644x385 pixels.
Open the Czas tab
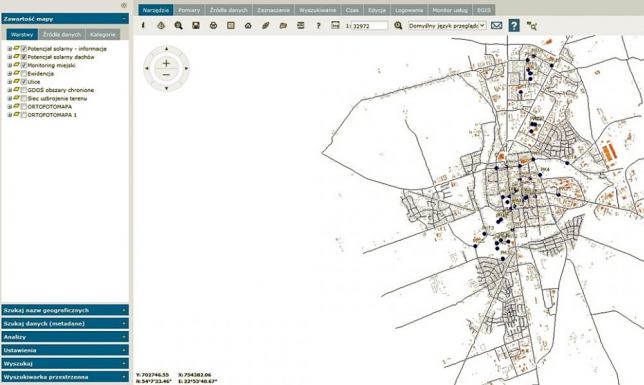point(352,10)
